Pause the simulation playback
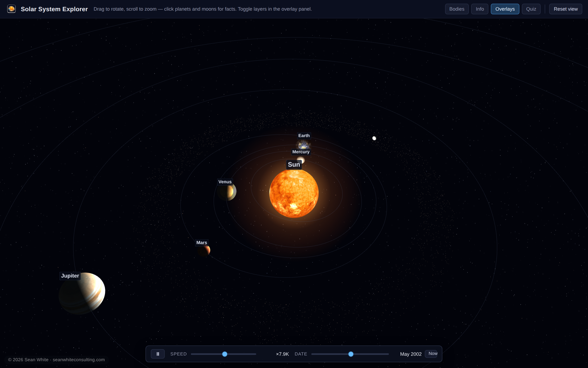The width and height of the screenshot is (588, 368). click(158, 354)
